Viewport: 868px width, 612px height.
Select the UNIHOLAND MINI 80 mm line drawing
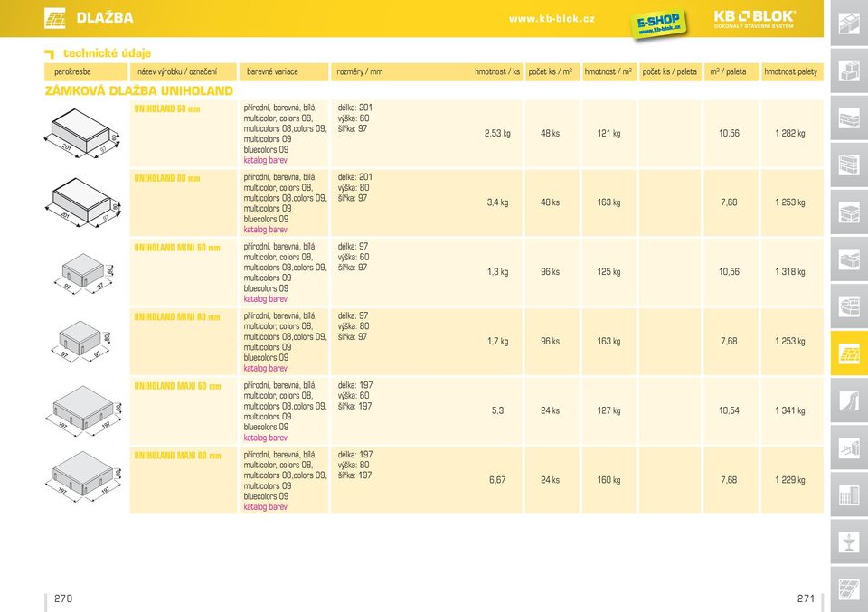81,341
